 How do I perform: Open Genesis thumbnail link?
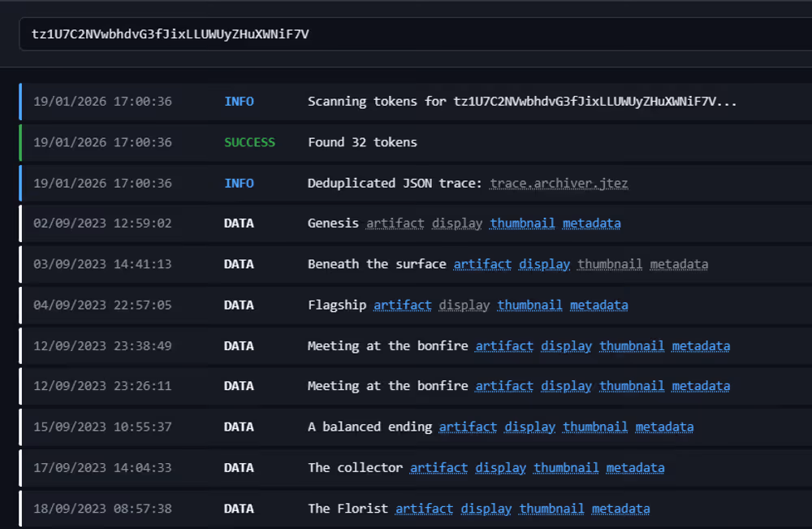(522, 223)
